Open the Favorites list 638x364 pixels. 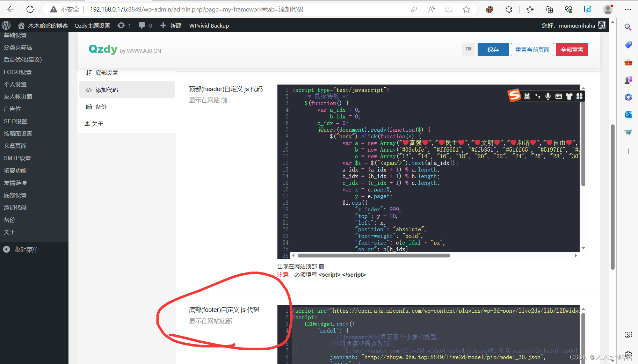[x=530, y=9]
